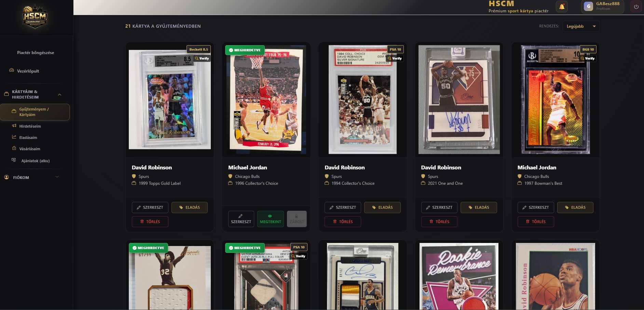
Task: Open the Legújabb sort dropdown
Action: 581,26
